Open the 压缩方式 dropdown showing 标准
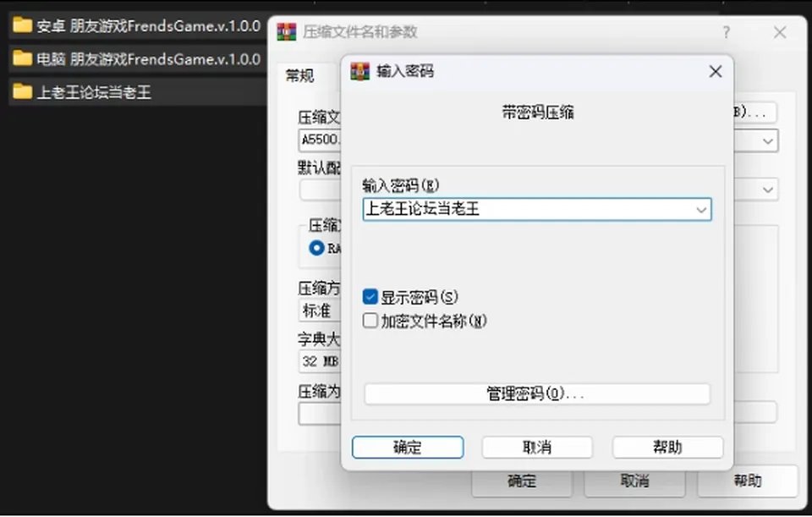Image resolution: width=812 pixels, height=517 pixels. point(320,311)
